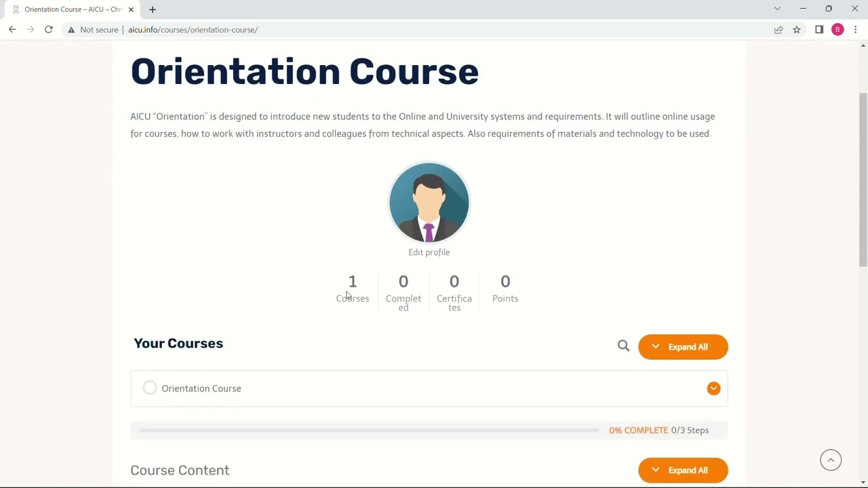The image size is (868, 488).
Task: Click the scroll-to-top arrow button
Action: (831, 460)
